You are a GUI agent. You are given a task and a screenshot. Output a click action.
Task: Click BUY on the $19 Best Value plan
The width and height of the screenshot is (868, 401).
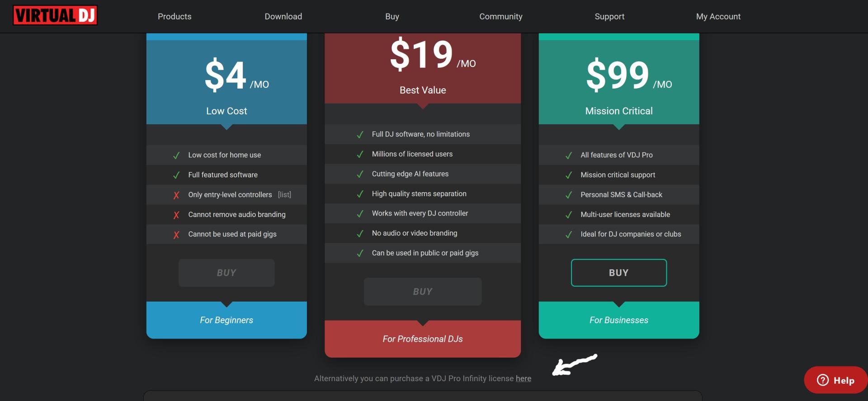coord(423,292)
